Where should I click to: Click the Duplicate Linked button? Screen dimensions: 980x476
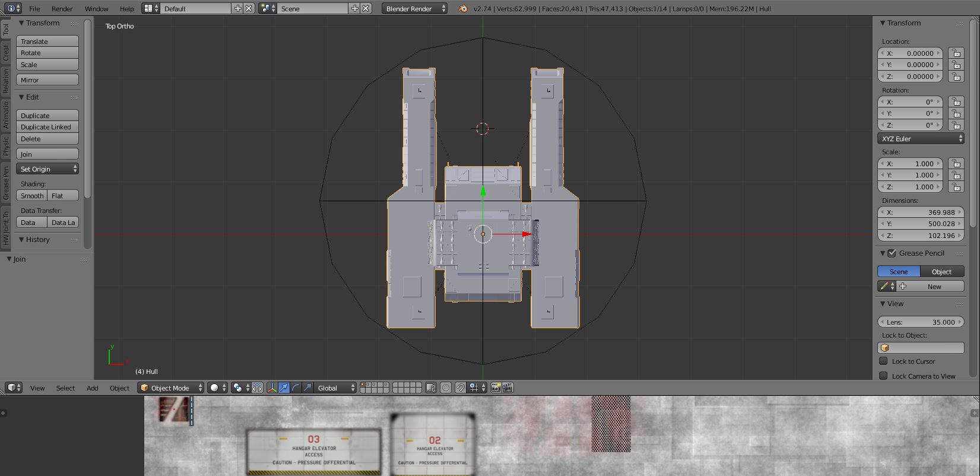click(x=47, y=127)
